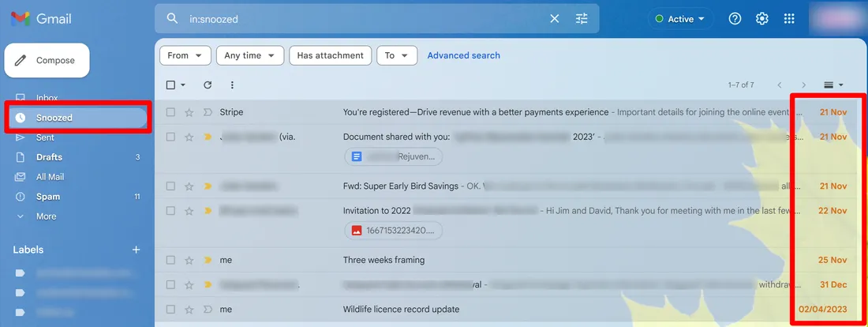This screenshot has height=327, width=868.
Task: Open the Rejuven... document attachment chip
Action: (394, 157)
